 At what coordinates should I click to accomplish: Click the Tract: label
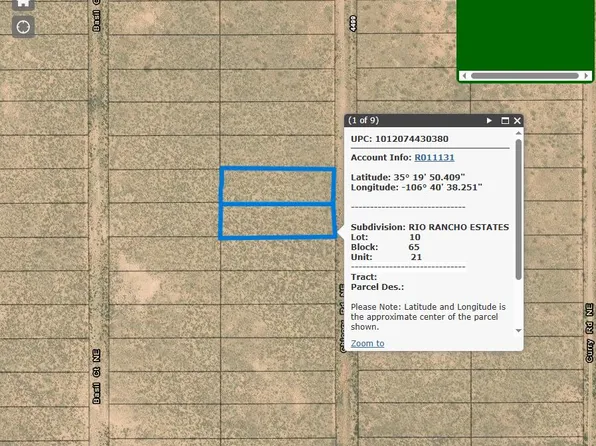[364, 277]
